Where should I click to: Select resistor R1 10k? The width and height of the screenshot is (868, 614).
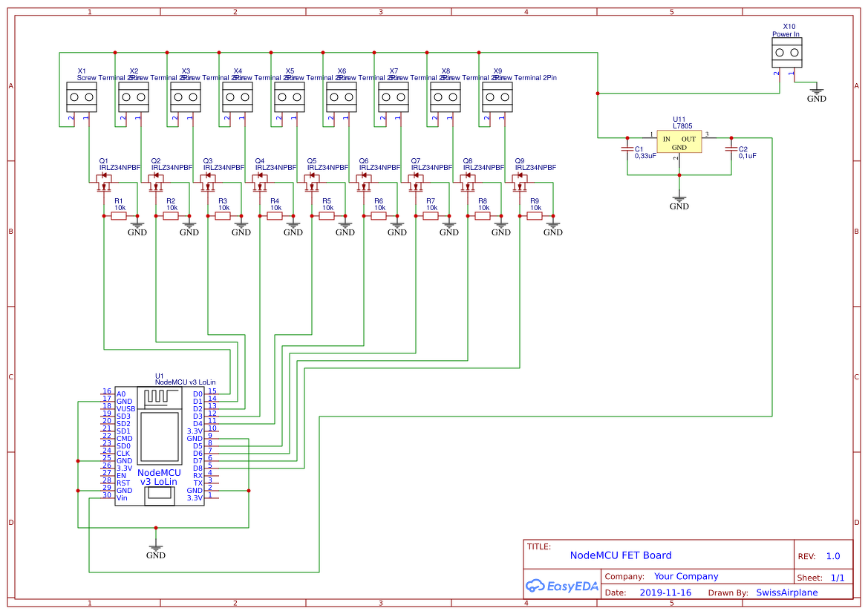click(119, 216)
